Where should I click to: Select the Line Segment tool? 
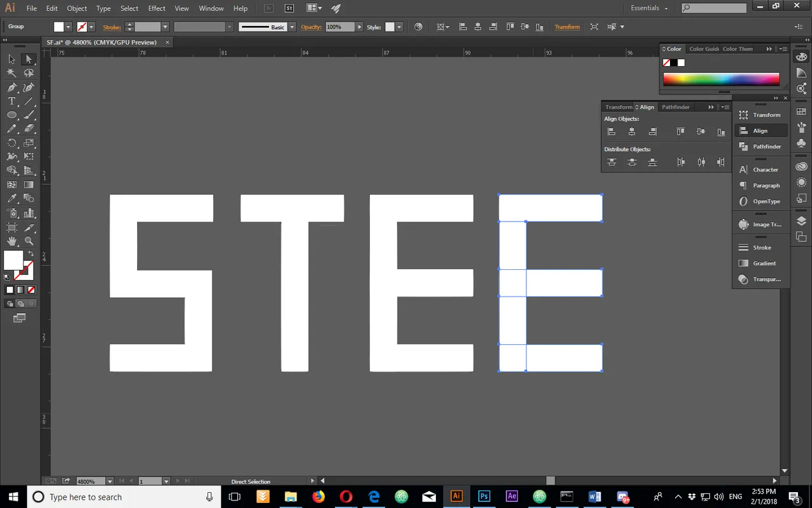(x=29, y=102)
